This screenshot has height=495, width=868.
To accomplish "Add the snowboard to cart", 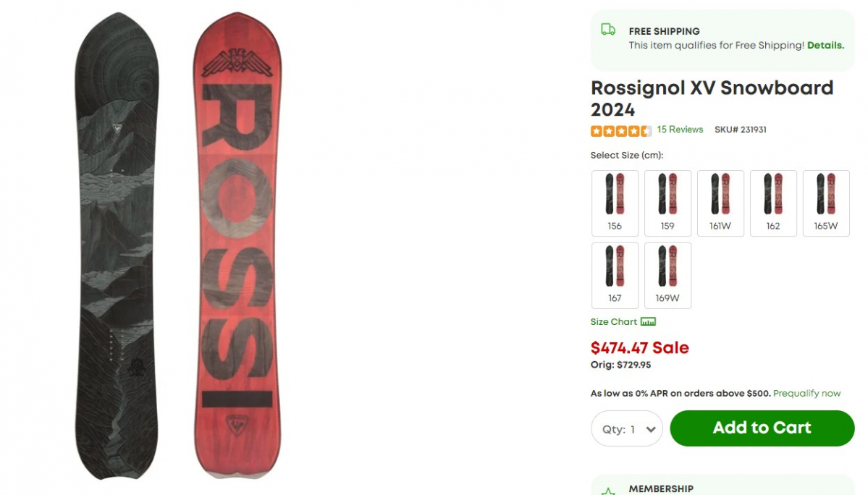I will click(x=762, y=428).
